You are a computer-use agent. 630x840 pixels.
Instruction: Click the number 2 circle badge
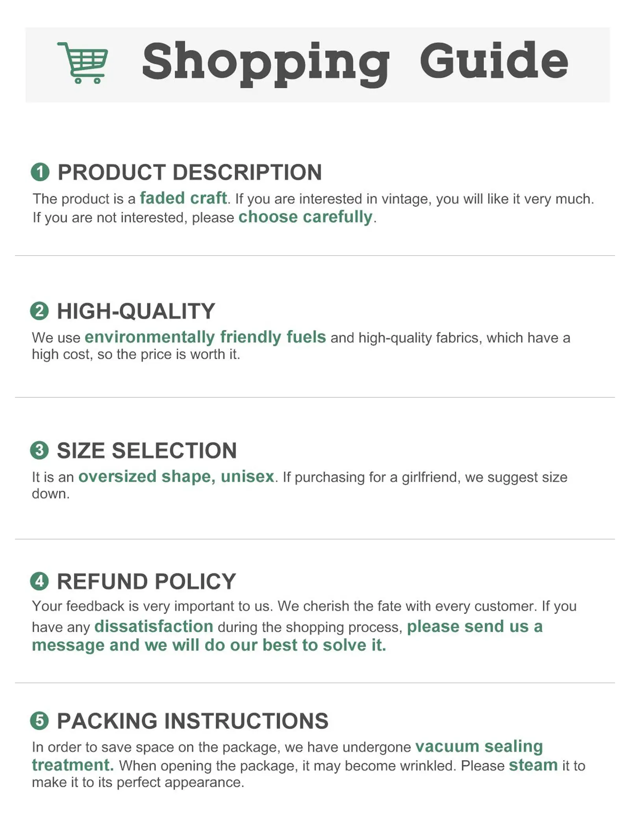(x=39, y=311)
